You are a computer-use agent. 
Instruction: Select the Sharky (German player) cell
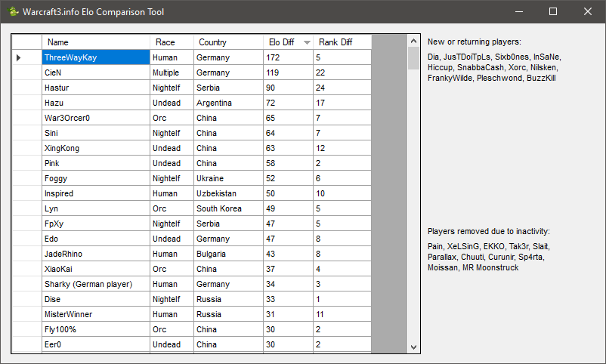point(96,284)
